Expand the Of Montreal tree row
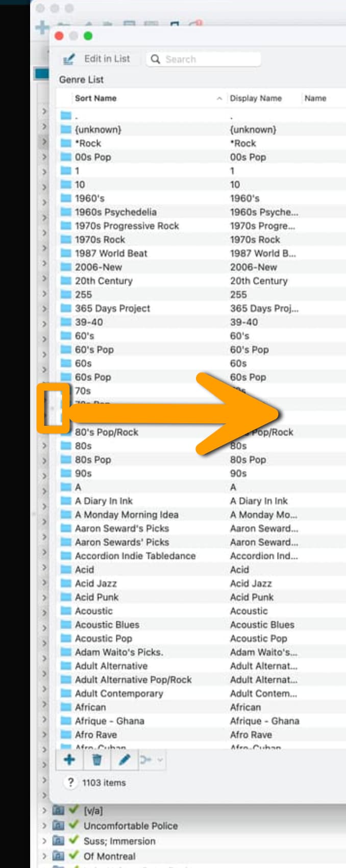This screenshot has height=868, width=346. 44,856
